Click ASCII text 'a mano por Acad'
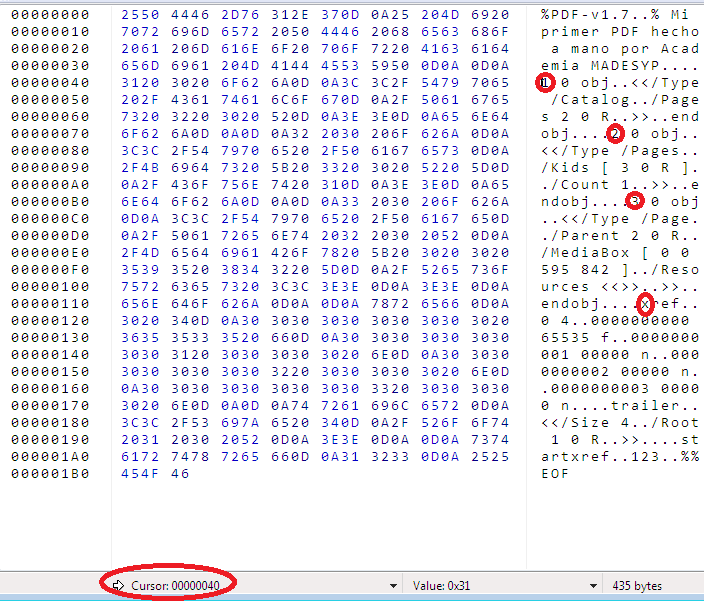 point(625,49)
